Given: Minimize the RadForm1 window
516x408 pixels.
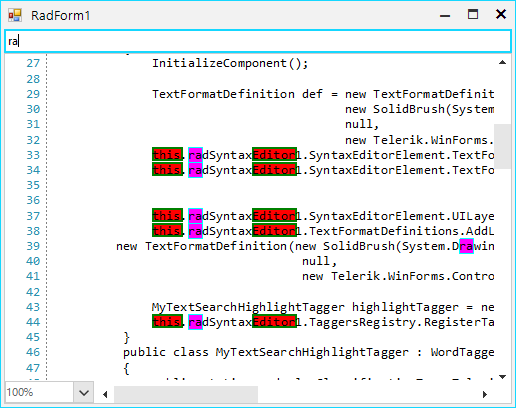Looking at the screenshot, I should pyautogui.click(x=445, y=15).
